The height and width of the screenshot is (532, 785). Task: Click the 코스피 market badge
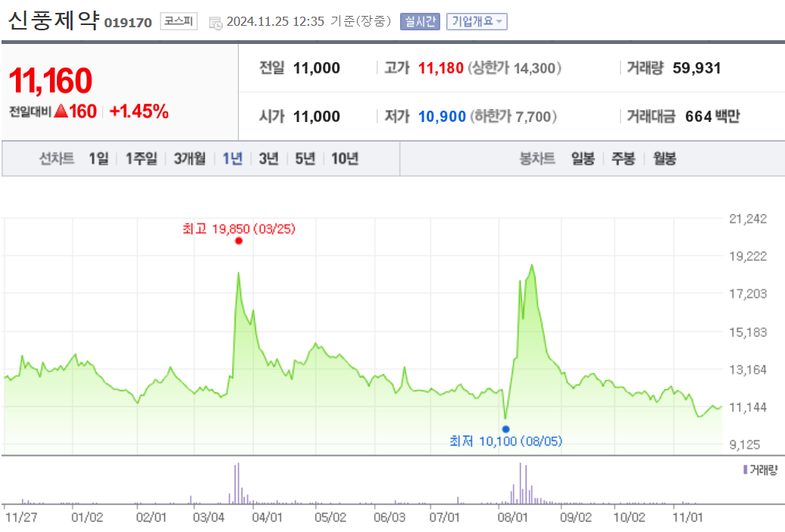point(179,21)
